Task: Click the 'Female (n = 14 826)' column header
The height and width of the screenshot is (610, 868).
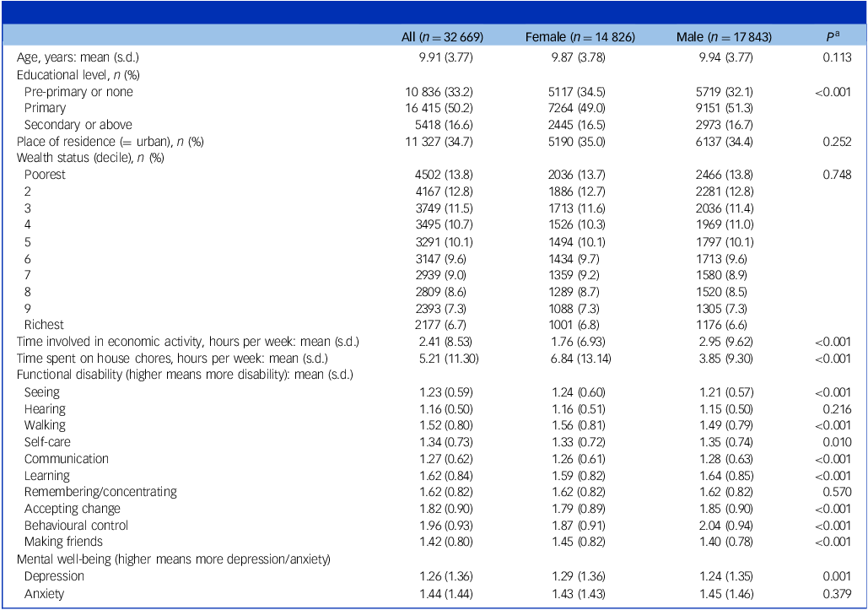Action: [x=580, y=37]
